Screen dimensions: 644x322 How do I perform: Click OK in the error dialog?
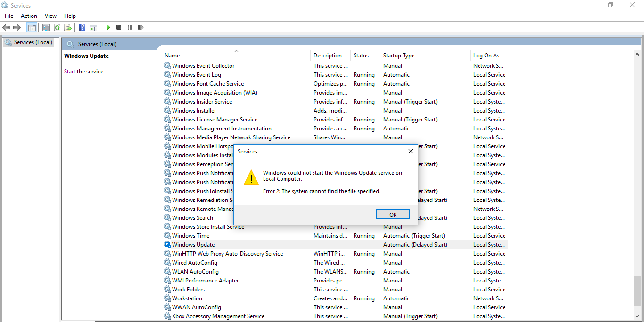(393, 215)
